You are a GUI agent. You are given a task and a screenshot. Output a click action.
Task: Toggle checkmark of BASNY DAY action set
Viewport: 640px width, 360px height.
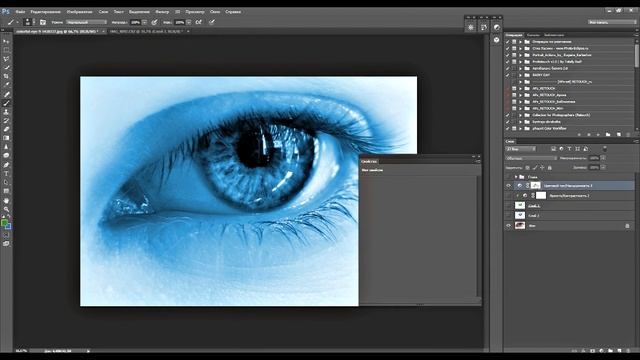[x=508, y=75]
